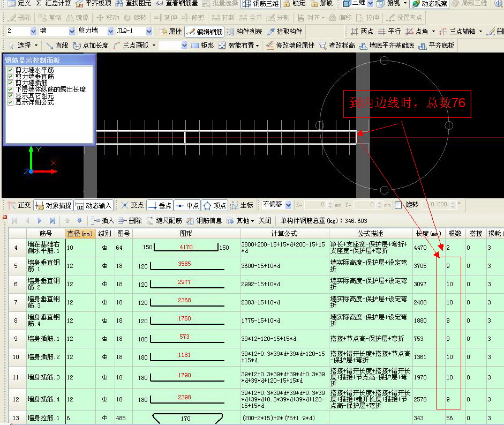Jump to last rebar record arrow
Viewport: 504px width, 425px height.
pos(52,221)
